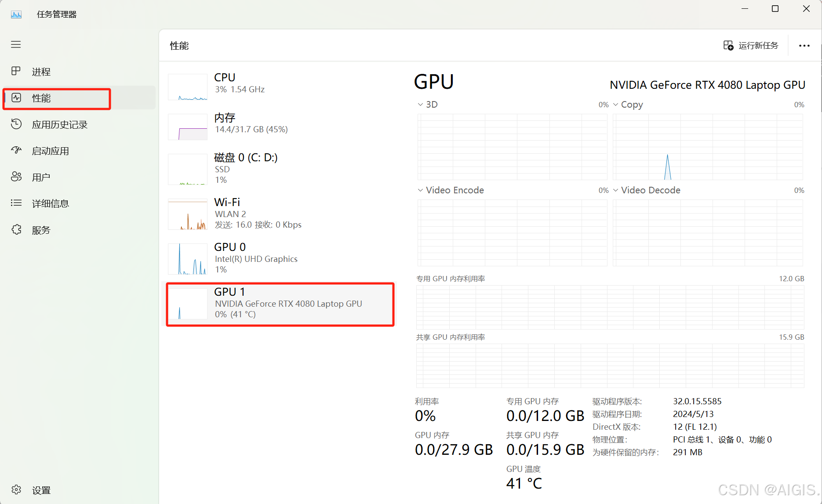The height and width of the screenshot is (504, 822).
Task: Open the 3D engine graph dropdown chevron
Action: (x=420, y=105)
